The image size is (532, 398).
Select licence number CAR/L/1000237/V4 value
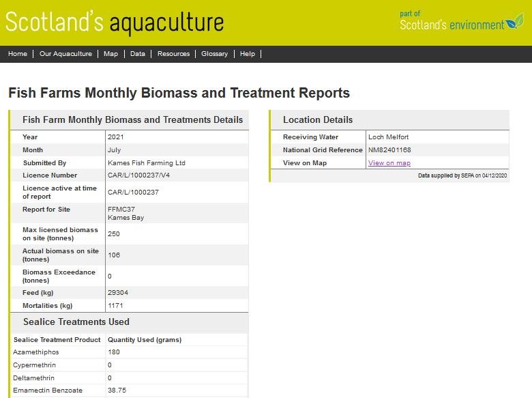(141, 175)
